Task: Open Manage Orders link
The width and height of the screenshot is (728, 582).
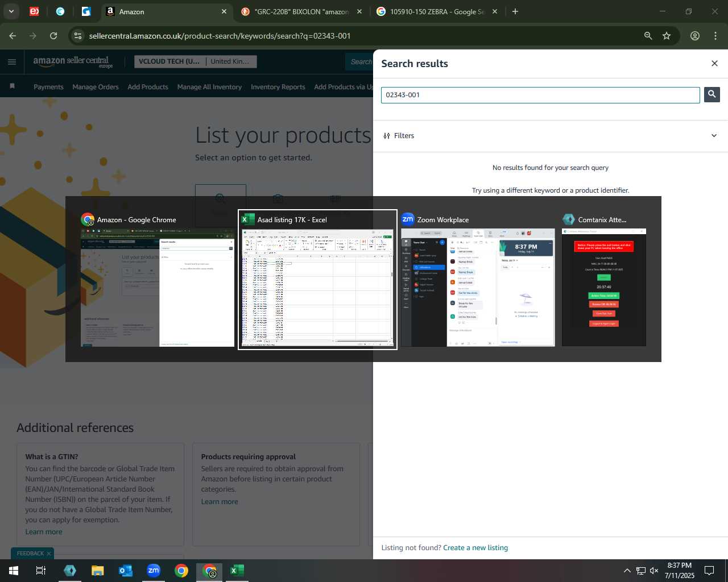Action: (x=96, y=87)
